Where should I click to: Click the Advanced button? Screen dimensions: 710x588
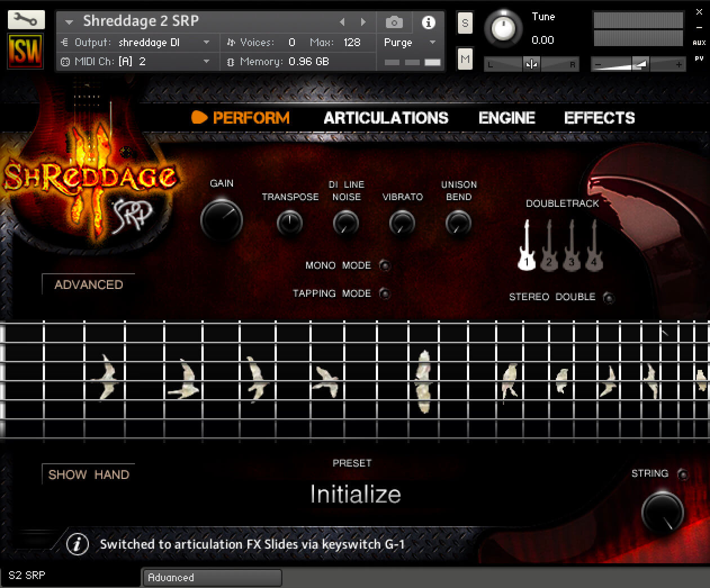[88, 284]
